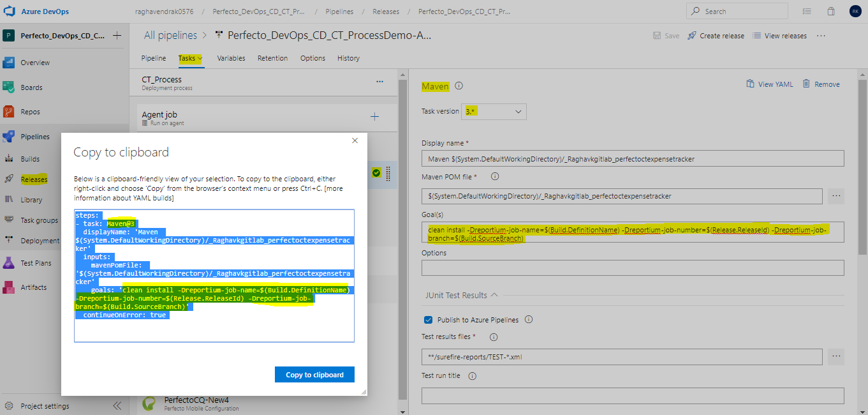Click the Goal(s) input field
Viewport: 868px width, 415px height.
633,232
